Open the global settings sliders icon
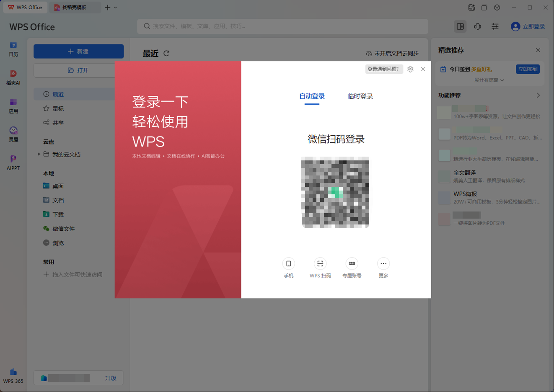The height and width of the screenshot is (392, 554). tap(495, 26)
